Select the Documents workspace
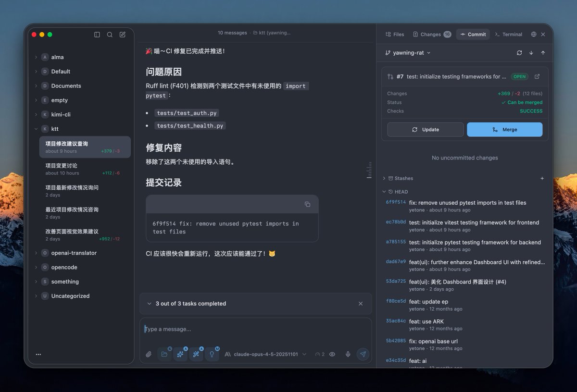The width and height of the screenshot is (577, 392). (66, 86)
